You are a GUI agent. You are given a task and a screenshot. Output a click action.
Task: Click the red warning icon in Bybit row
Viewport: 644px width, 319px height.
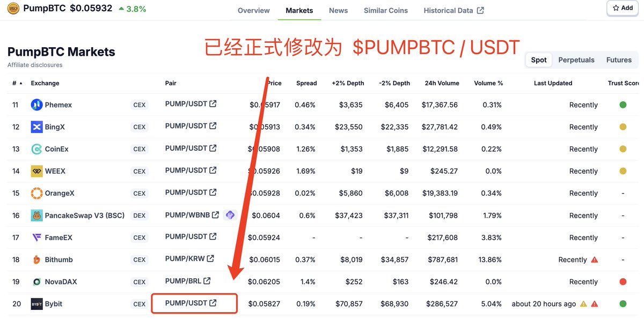tap(594, 304)
